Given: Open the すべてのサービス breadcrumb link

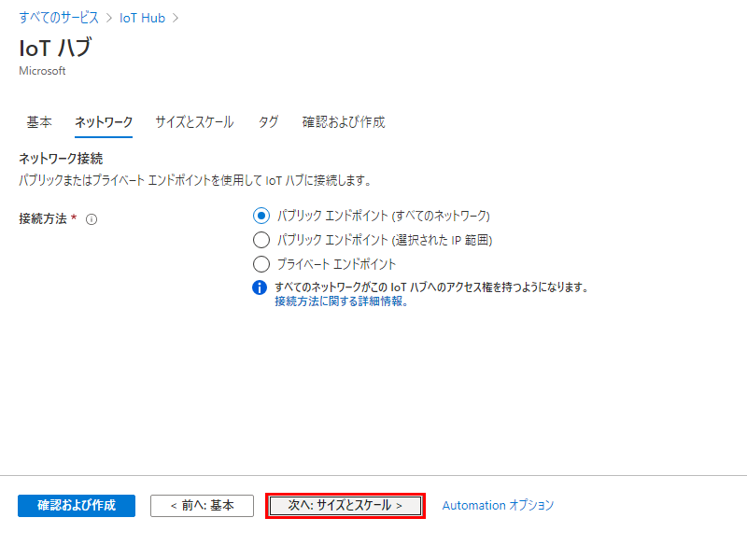Looking at the screenshot, I should (x=59, y=18).
